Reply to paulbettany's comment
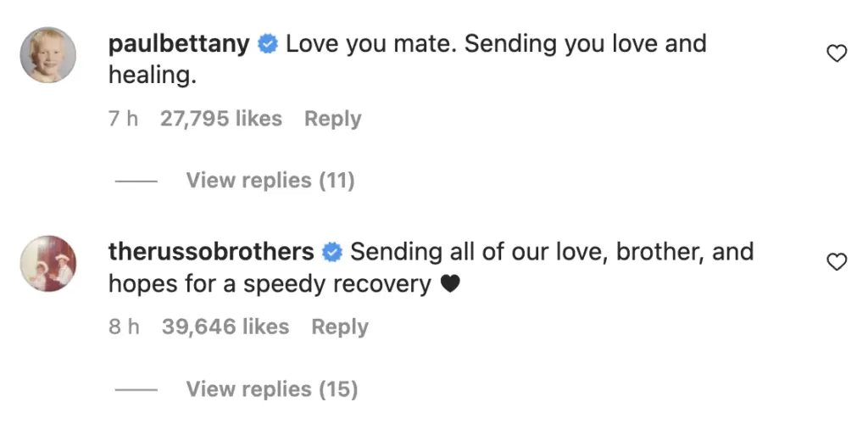868x430 pixels. pyautogui.click(x=332, y=120)
